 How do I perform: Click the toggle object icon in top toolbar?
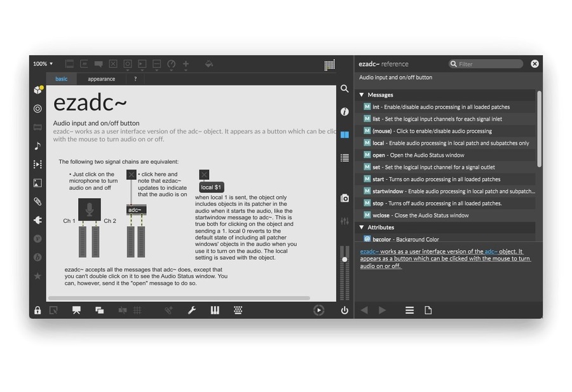[x=113, y=64]
